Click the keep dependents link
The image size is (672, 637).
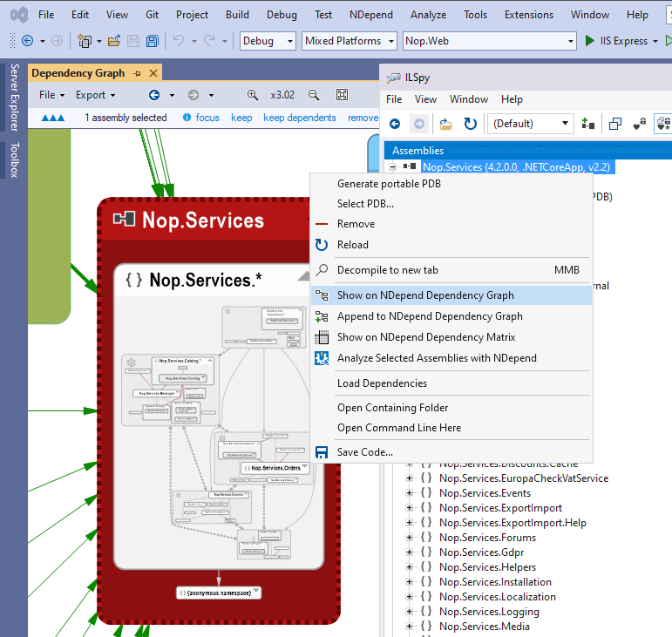point(300,118)
